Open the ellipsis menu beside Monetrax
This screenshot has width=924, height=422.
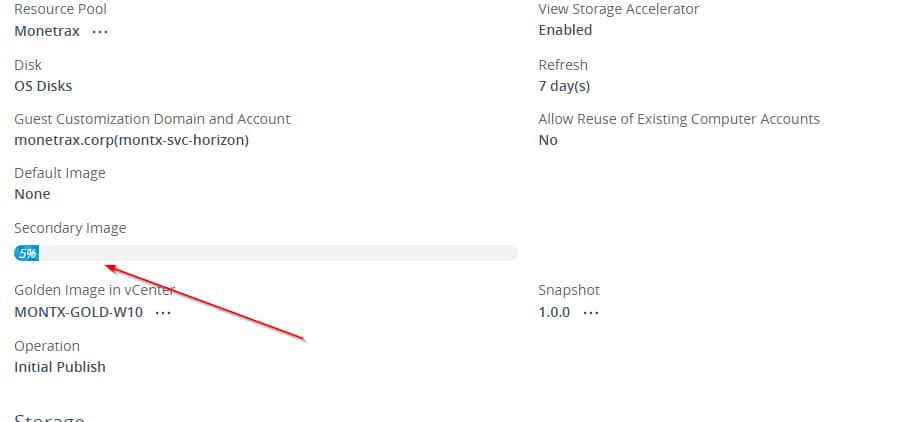(100, 31)
